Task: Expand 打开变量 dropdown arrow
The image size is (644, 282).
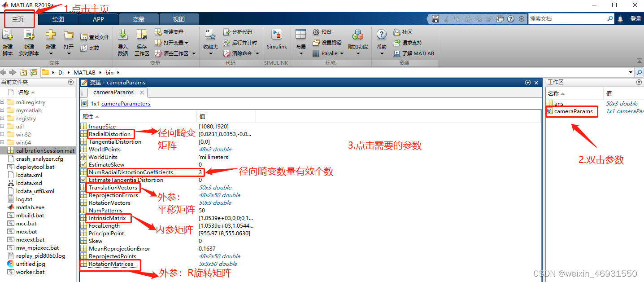Action: 187,43
